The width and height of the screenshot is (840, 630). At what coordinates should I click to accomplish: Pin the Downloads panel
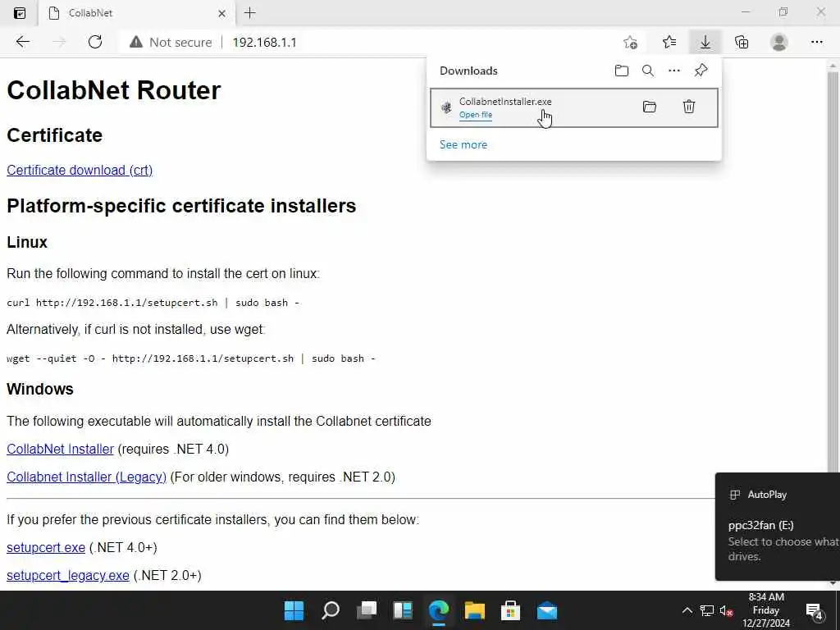(x=701, y=71)
